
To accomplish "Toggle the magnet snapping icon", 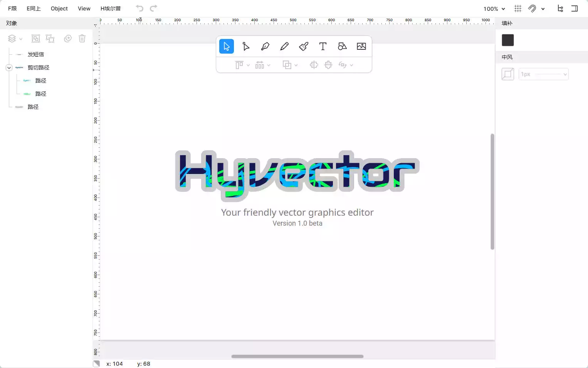I will [532, 8].
